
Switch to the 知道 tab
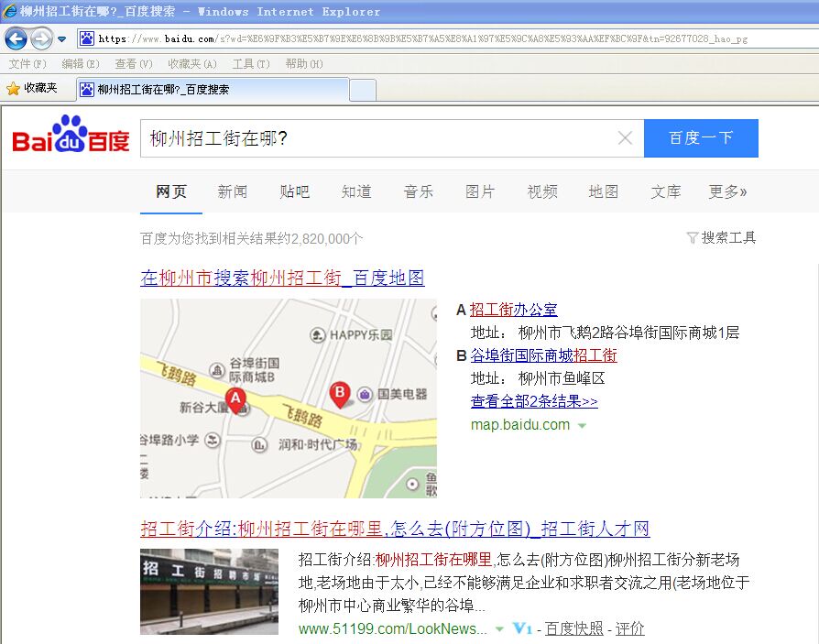pyautogui.click(x=356, y=191)
